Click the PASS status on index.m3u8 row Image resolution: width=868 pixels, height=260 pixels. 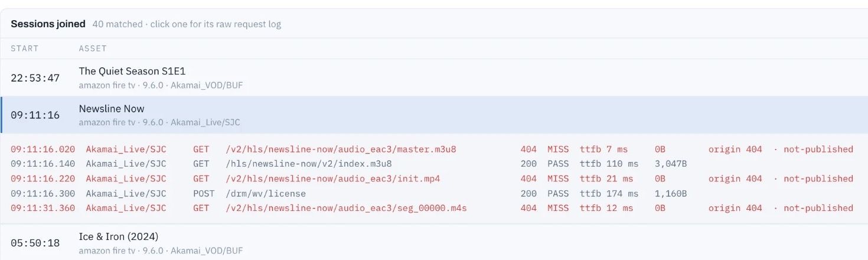pos(558,164)
